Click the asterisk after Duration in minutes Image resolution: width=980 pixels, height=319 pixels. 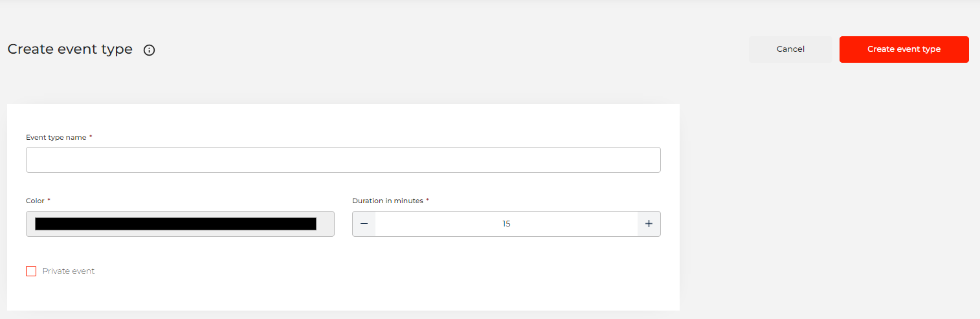coord(427,201)
